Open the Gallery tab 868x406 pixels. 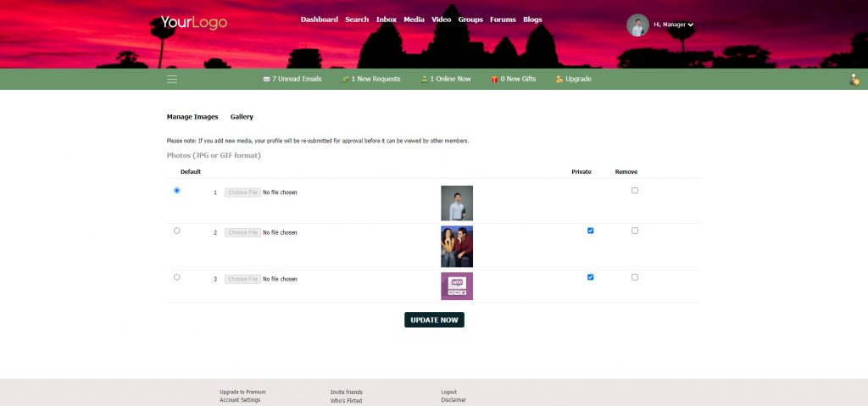coord(242,117)
